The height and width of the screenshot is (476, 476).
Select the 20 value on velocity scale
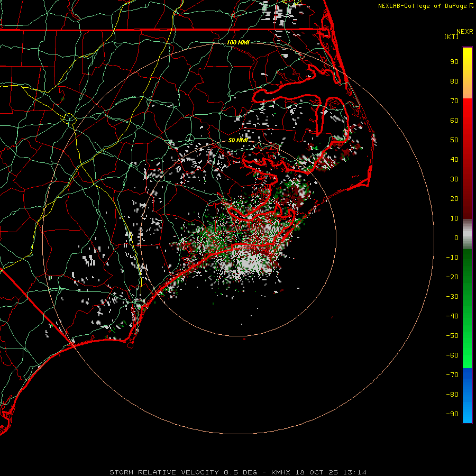point(454,199)
